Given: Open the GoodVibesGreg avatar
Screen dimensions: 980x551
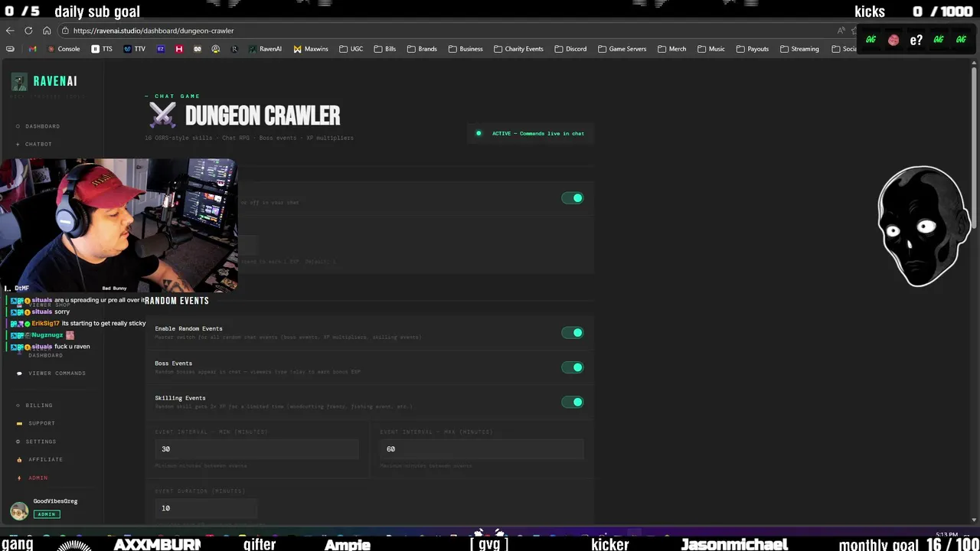Looking at the screenshot, I should 19,510.
